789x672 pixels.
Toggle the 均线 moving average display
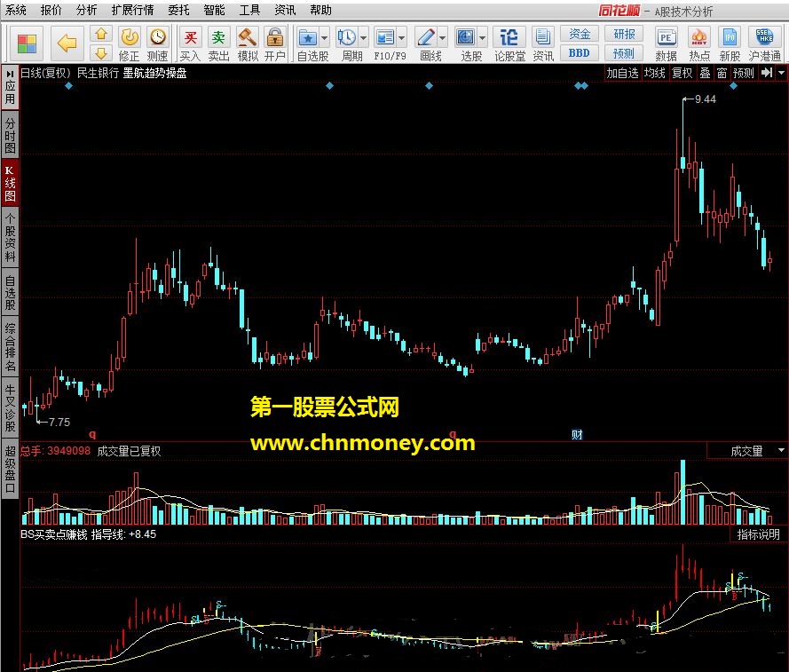(655, 73)
